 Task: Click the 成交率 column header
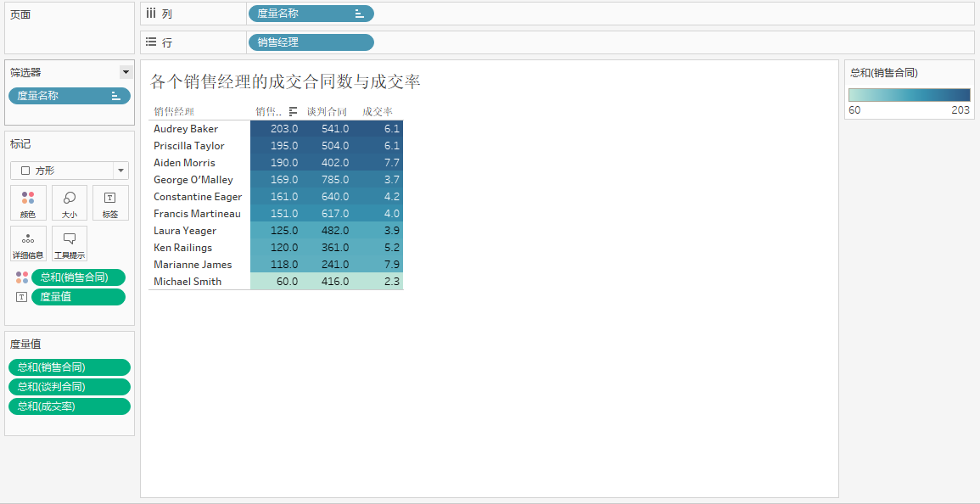click(378, 111)
